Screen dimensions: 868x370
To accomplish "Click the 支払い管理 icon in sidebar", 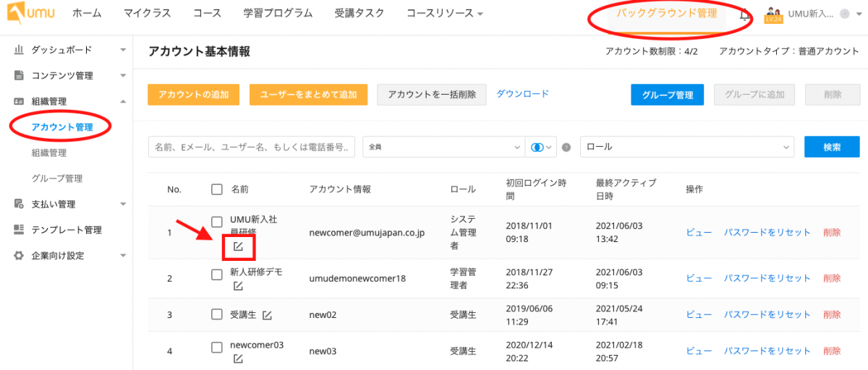I will 20,204.
